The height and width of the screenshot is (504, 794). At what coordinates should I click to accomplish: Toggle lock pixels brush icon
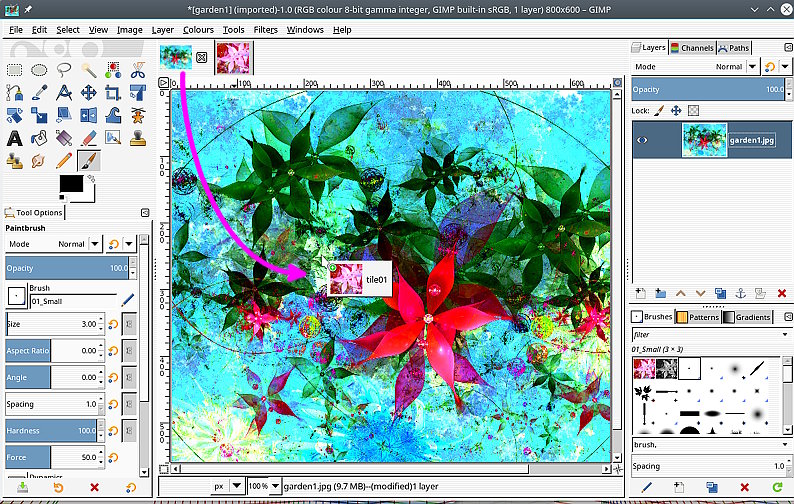point(659,110)
